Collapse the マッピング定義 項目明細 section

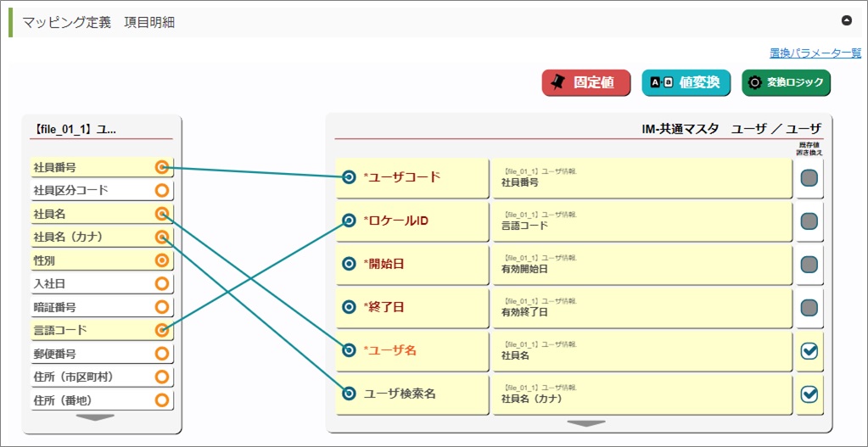[846, 20]
